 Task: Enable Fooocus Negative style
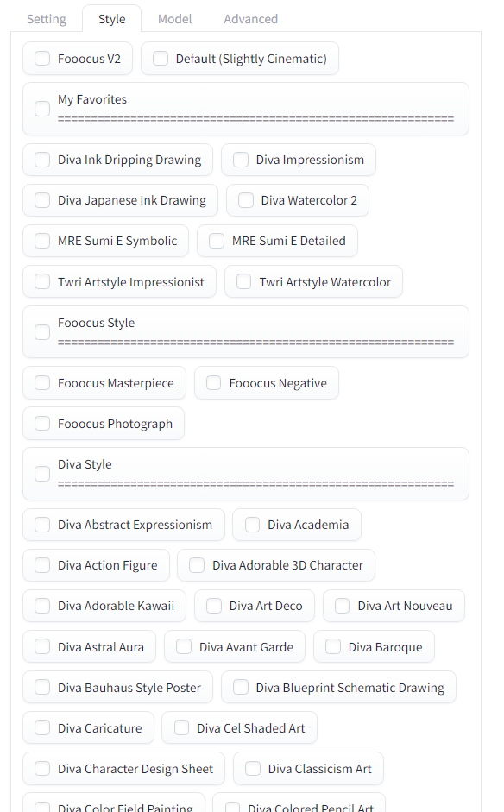point(213,382)
